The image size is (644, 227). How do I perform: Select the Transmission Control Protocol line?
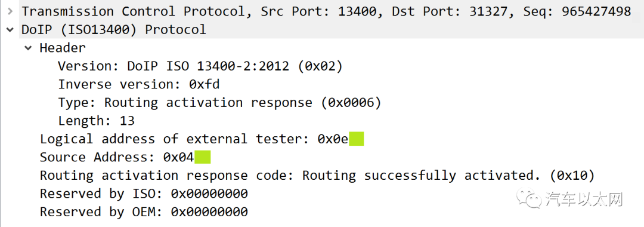[x=326, y=11]
